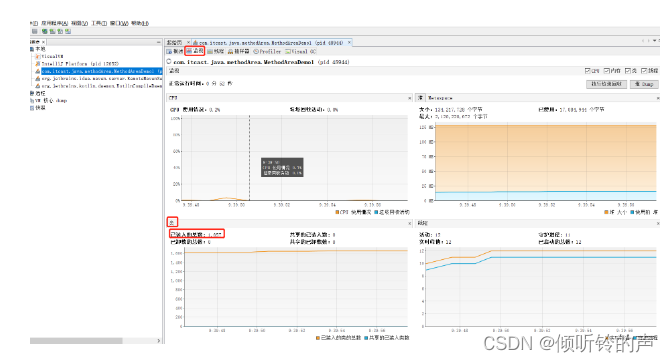Minimize the Applications side panel

[x=159, y=42]
